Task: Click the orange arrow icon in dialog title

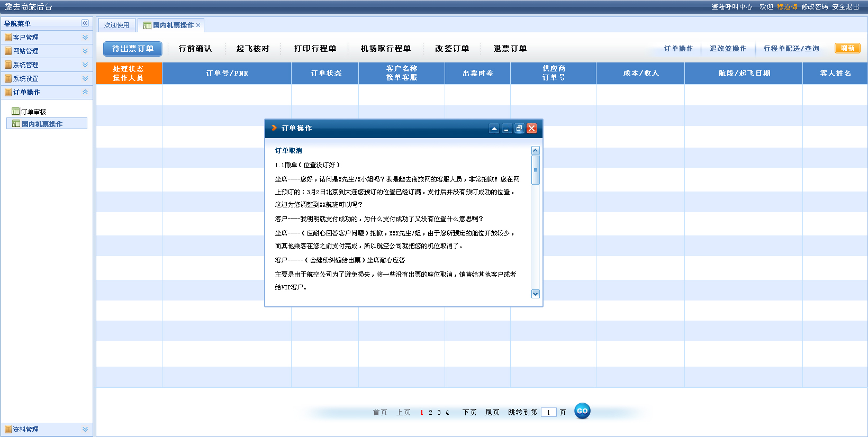Action: 274,128
